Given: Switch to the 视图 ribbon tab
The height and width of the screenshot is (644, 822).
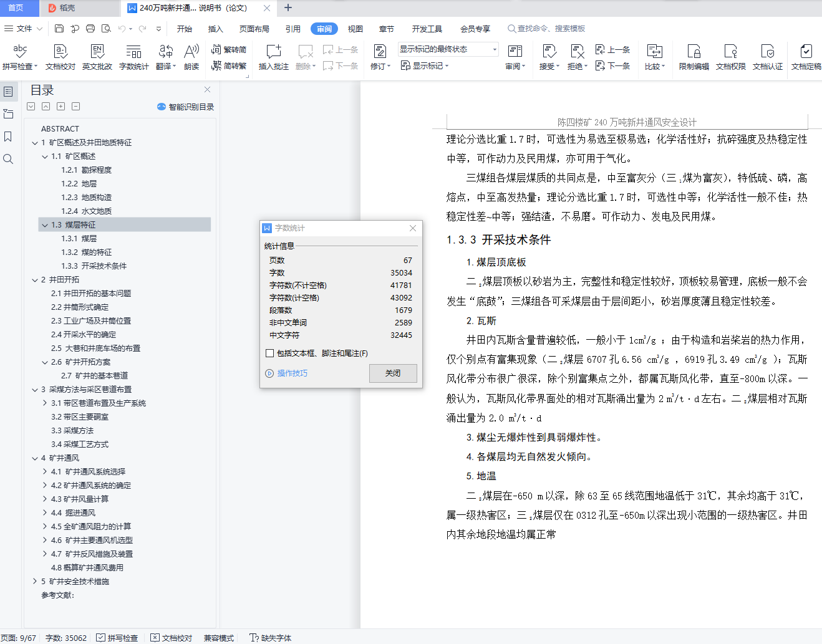Looking at the screenshot, I should pos(355,29).
